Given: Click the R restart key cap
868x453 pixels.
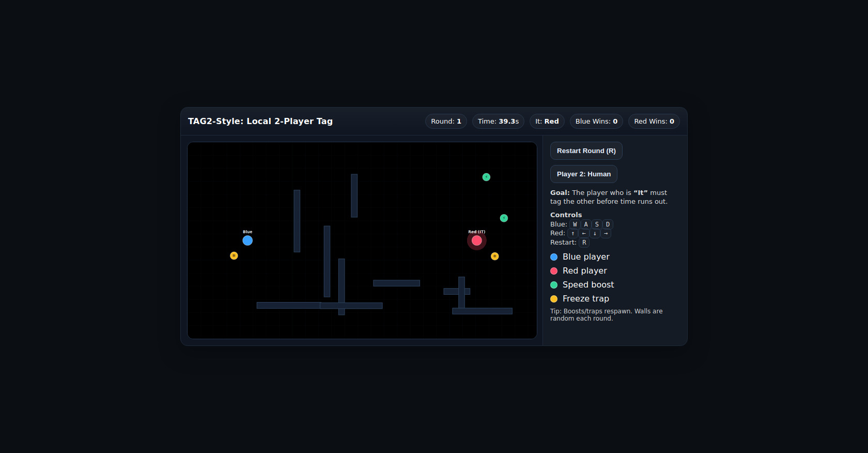Looking at the screenshot, I should (x=584, y=243).
